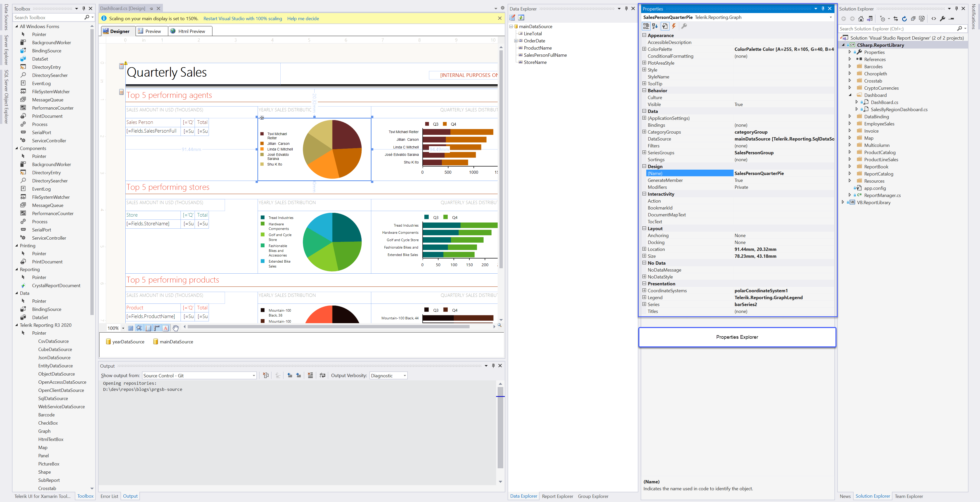Viewport: 980px width, 502px height.
Task: Toggle the grid display in the report designer
Action: (130, 328)
